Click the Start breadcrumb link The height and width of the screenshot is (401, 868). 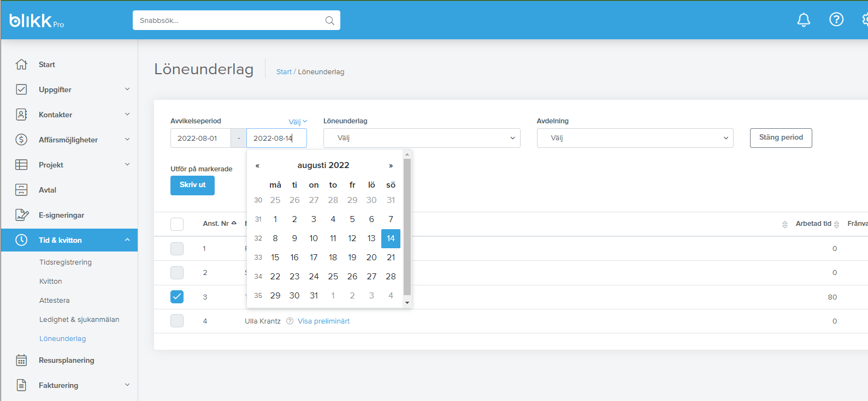pos(284,72)
